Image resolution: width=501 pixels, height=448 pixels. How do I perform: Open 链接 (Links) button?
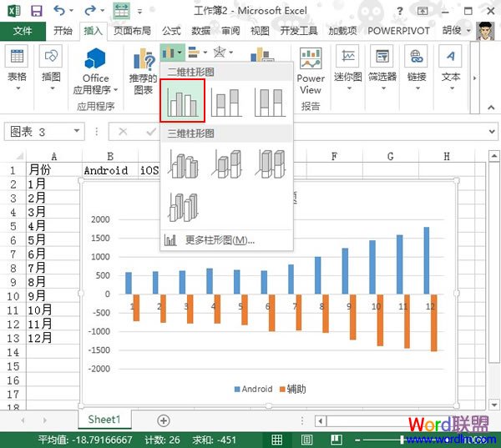point(417,68)
